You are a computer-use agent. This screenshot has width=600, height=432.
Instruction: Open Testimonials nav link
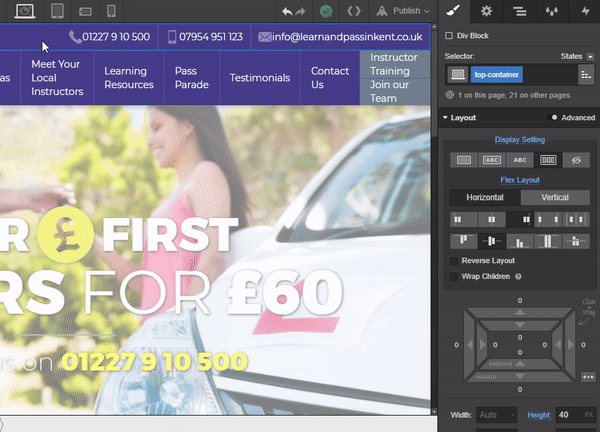[x=260, y=78]
